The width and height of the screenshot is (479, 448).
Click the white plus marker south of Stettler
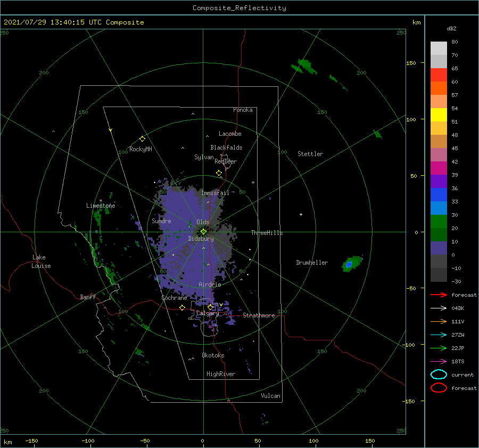pos(301,214)
